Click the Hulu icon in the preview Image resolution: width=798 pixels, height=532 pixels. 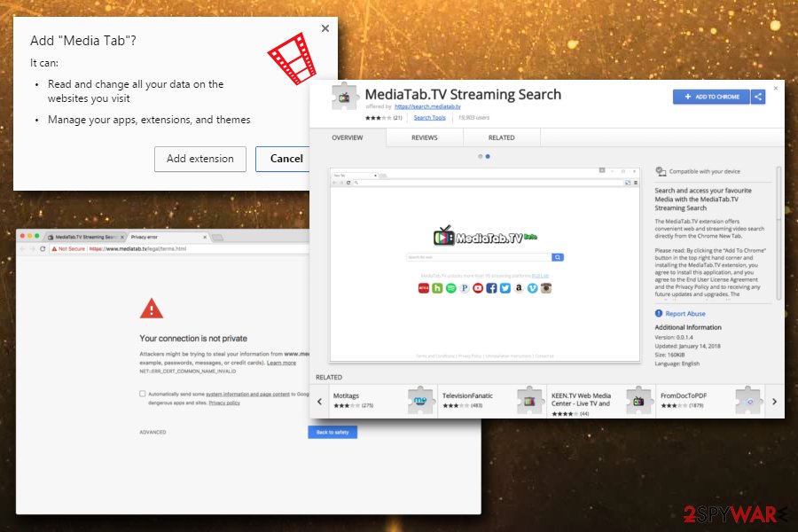click(x=437, y=288)
